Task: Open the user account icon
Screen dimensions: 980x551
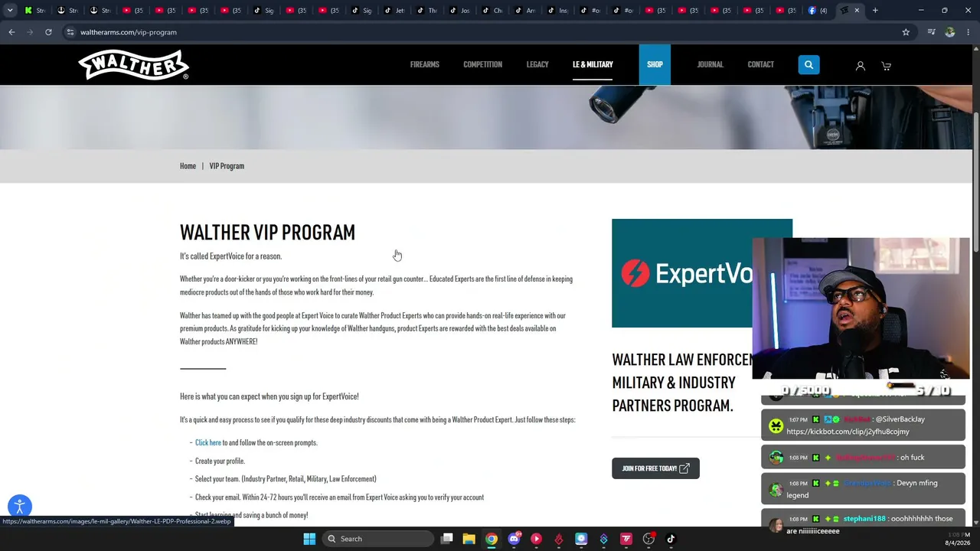Action: pyautogui.click(x=861, y=66)
